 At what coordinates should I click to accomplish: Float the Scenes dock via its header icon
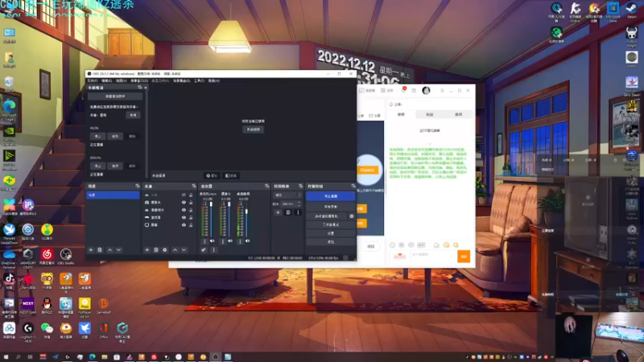click(x=138, y=187)
